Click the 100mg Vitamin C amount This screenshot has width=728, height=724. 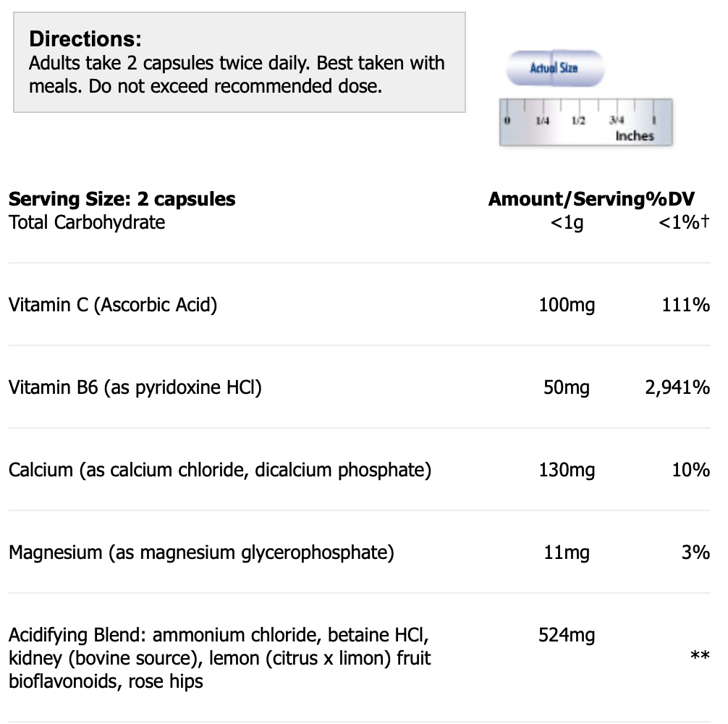567,306
